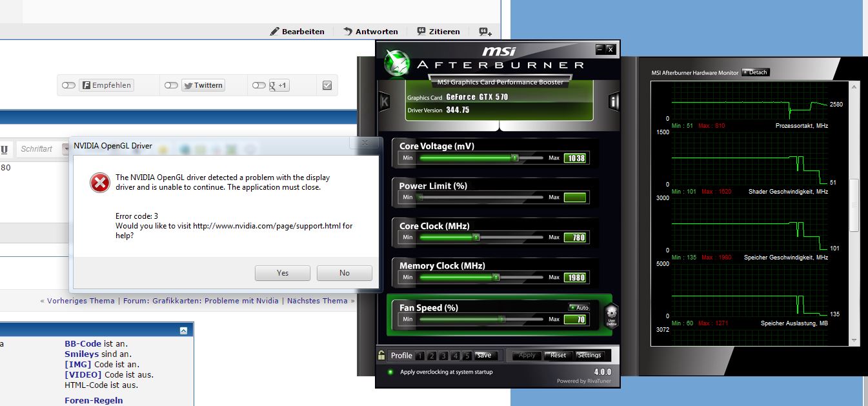Open the [IMG] Code link
This screenshot has width=868, height=406.
(78, 365)
